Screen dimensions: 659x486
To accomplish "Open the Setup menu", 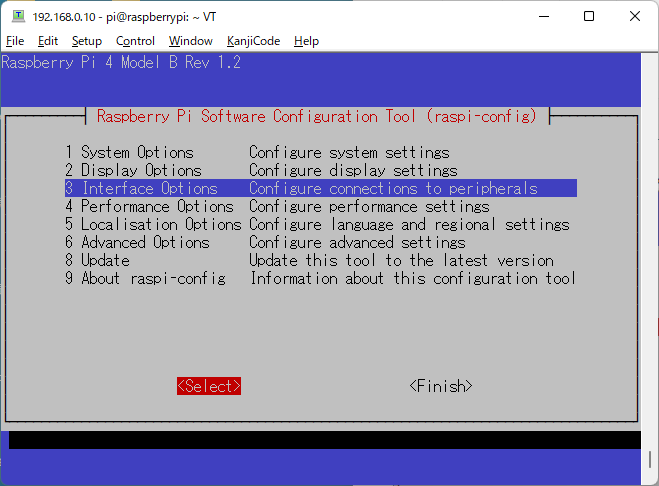I will point(87,41).
